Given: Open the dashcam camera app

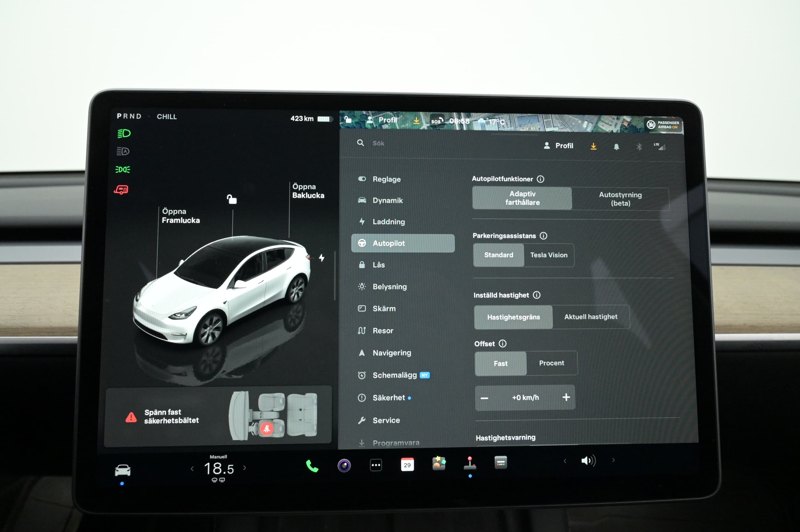Looking at the screenshot, I should click(344, 465).
